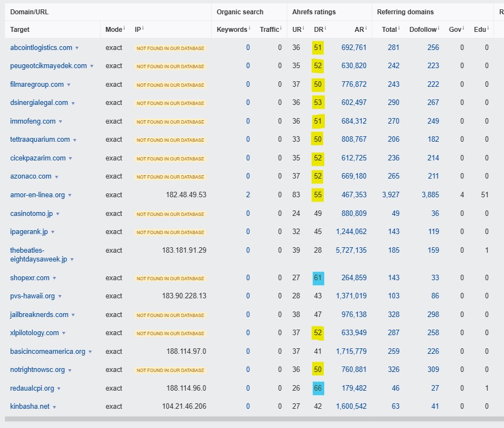Sort table by the Dofollow column header
The width and height of the screenshot is (504, 428).
tap(423, 30)
